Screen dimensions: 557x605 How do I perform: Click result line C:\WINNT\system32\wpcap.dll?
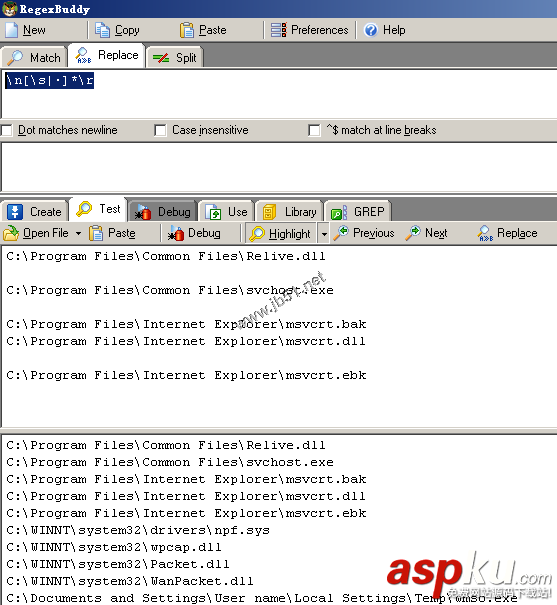click(x=114, y=547)
